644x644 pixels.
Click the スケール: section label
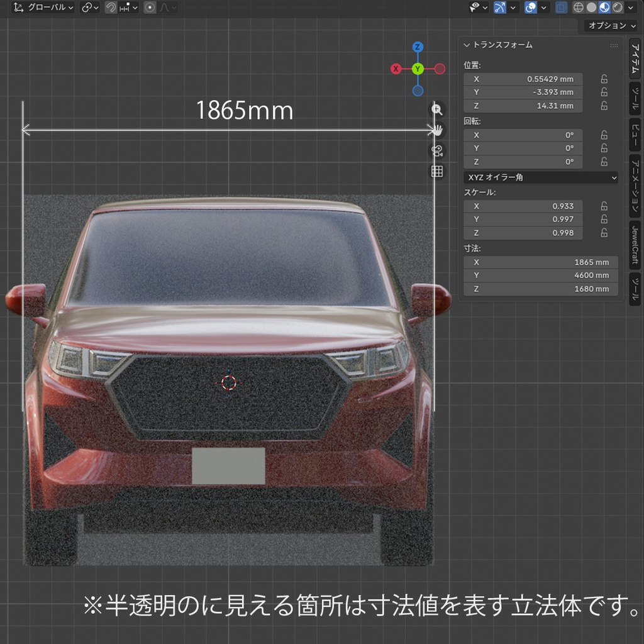480,192
